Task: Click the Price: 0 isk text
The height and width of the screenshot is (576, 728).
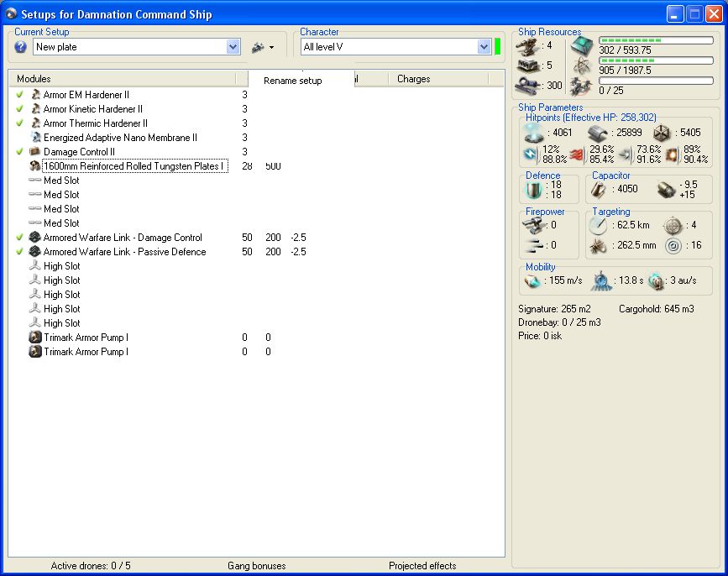Action: point(540,336)
